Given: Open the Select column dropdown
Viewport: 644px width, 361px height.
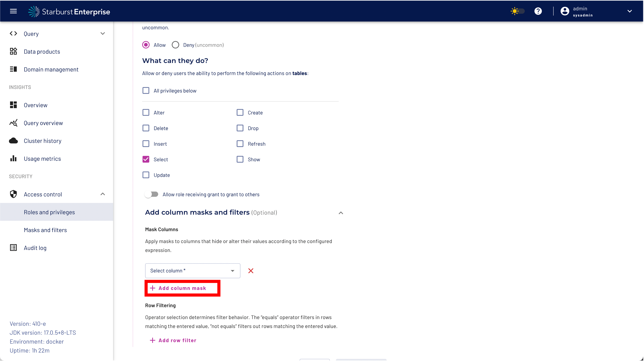Looking at the screenshot, I should pyautogui.click(x=193, y=271).
